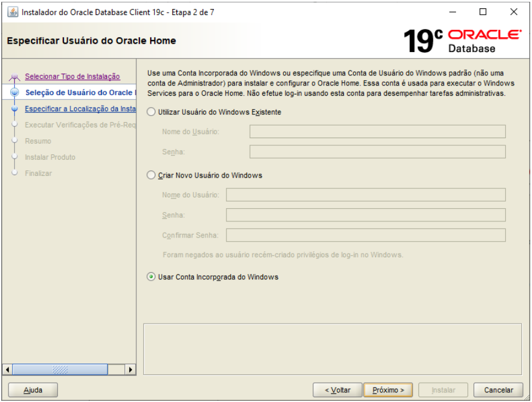The height and width of the screenshot is (402, 532).
Task: Open help with the Ajuda button
Action: tap(33, 390)
